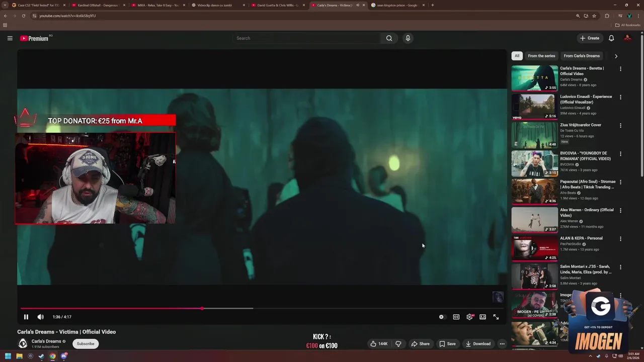
Task: Switch to the sean kingston prison Google tab
Action: point(397,5)
